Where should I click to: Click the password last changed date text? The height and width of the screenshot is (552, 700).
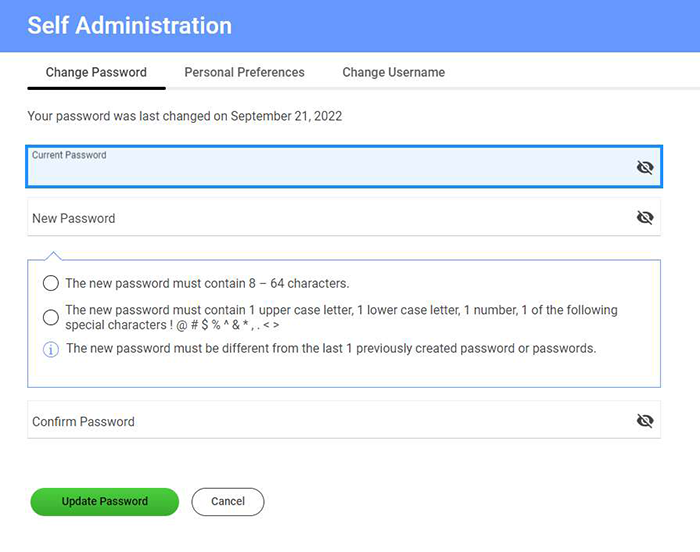[x=184, y=116]
